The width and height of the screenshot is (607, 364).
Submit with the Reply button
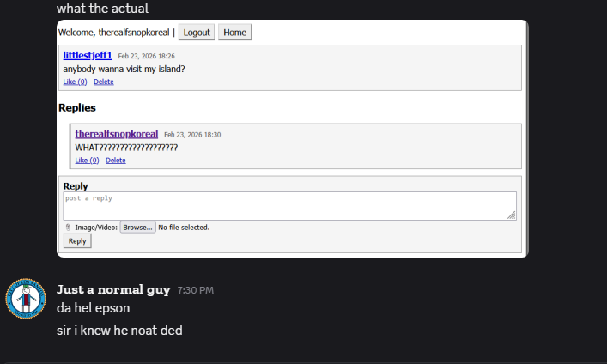[77, 241]
